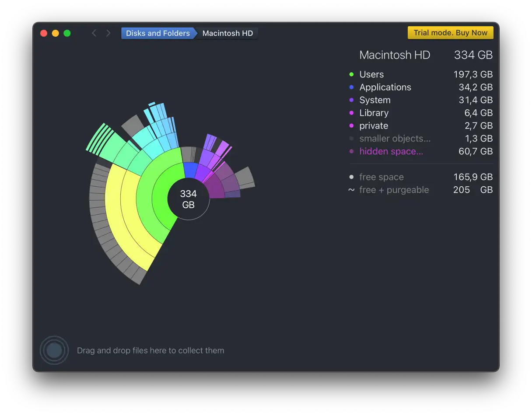This screenshot has width=532, height=415.
Task: Click the green Users legend dot
Action: [351, 75]
